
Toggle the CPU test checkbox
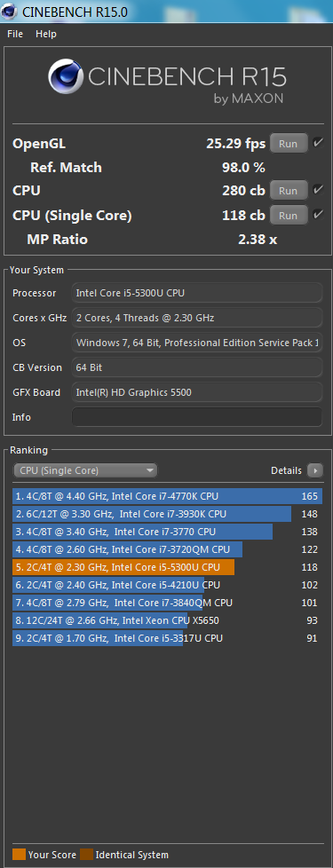(x=318, y=190)
